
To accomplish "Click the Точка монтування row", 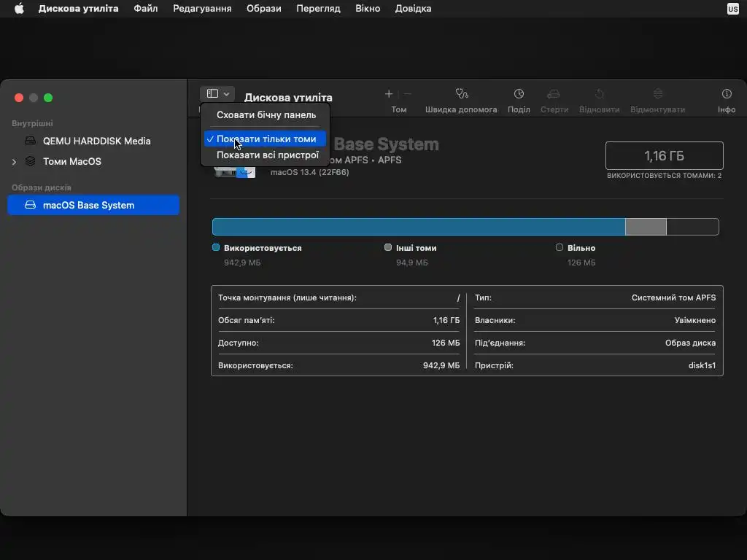I will (x=338, y=297).
